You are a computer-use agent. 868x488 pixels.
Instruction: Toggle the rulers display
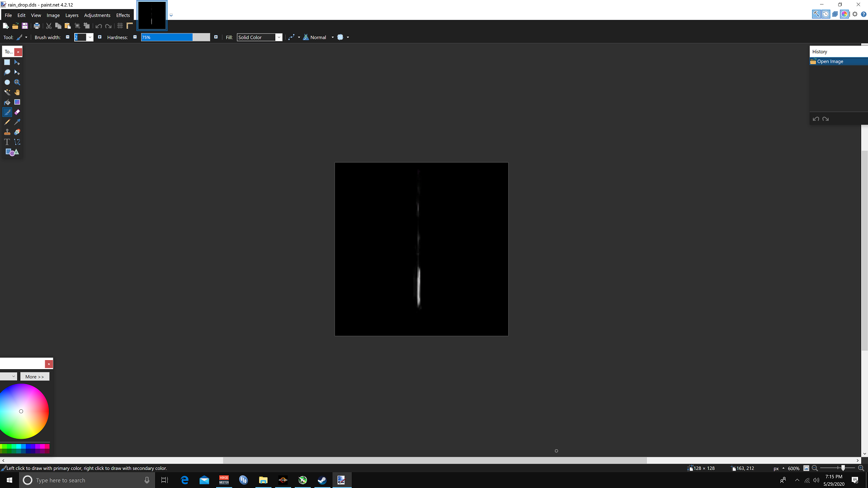[130, 26]
